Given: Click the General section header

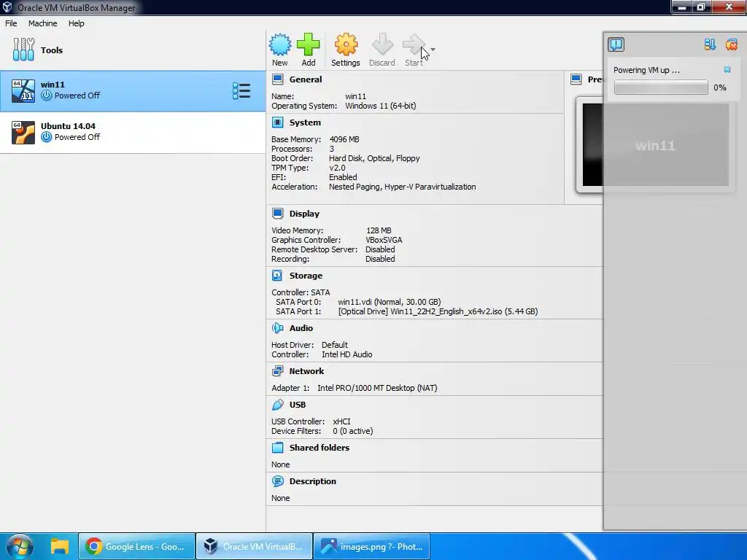Looking at the screenshot, I should (x=306, y=79).
